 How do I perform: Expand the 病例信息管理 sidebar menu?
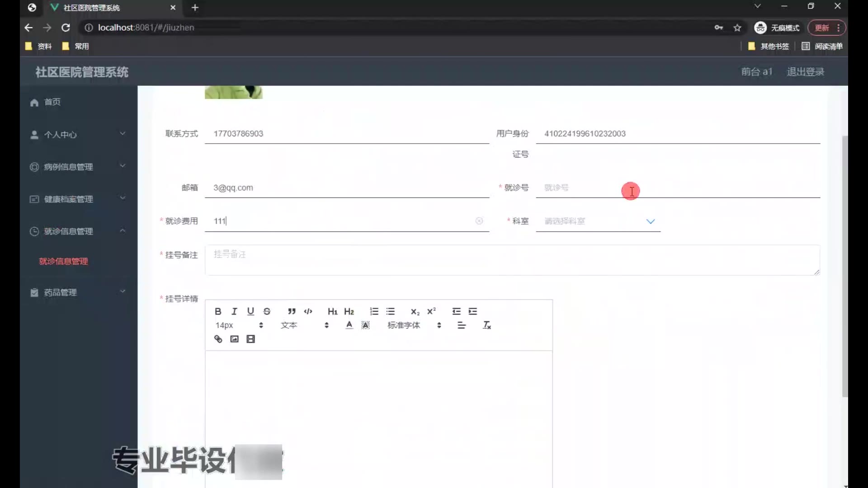pyautogui.click(x=78, y=167)
